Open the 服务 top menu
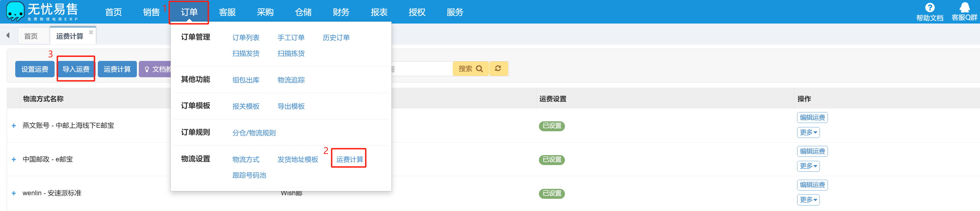 pyautogui.click(x=455, y=12)
